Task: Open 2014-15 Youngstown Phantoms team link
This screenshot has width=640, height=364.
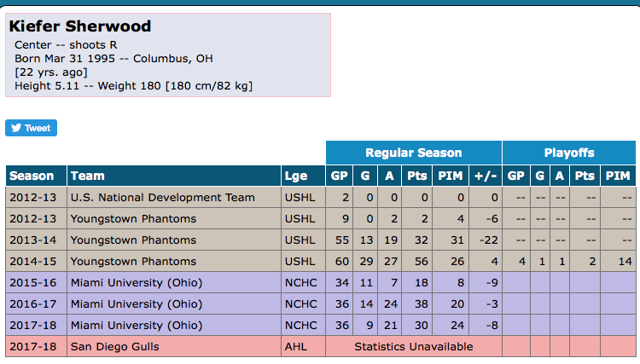Action: (x=133, y=262)
